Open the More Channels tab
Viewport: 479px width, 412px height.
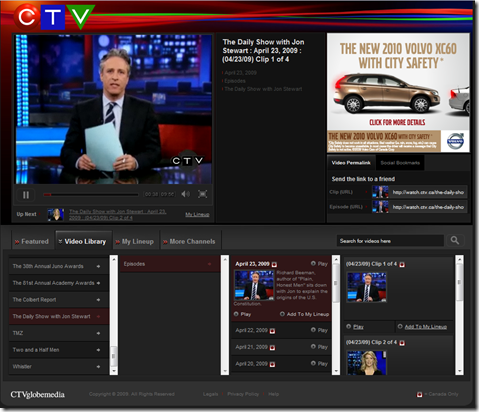(x=190, y=241)
